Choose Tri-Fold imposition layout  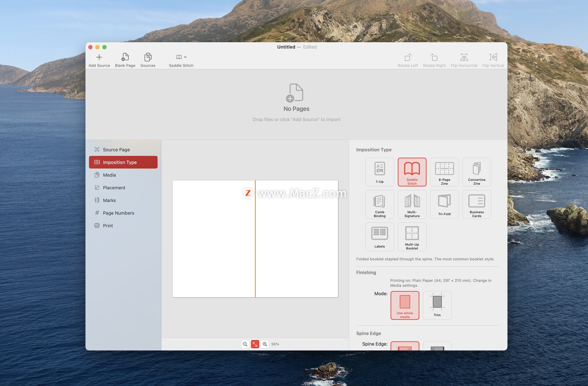444,204
